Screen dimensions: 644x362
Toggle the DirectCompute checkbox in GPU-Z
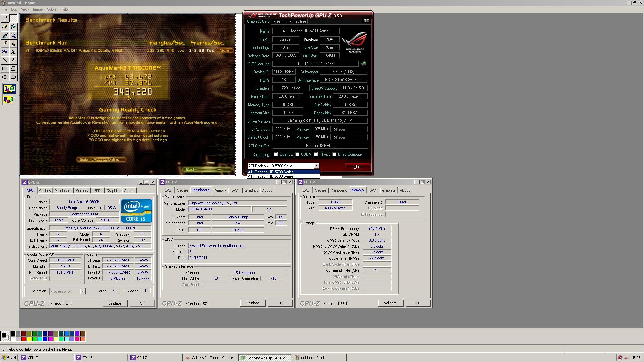334,154
